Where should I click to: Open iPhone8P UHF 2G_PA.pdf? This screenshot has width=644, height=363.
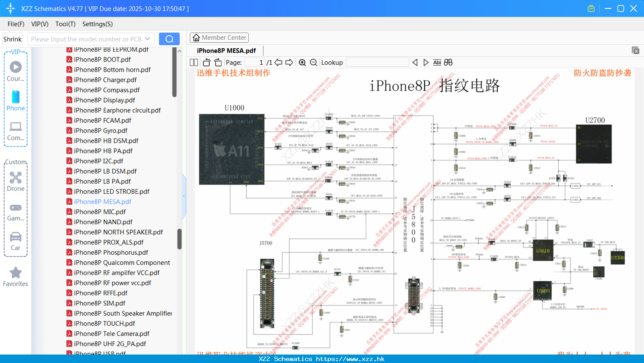click(110, 344)
